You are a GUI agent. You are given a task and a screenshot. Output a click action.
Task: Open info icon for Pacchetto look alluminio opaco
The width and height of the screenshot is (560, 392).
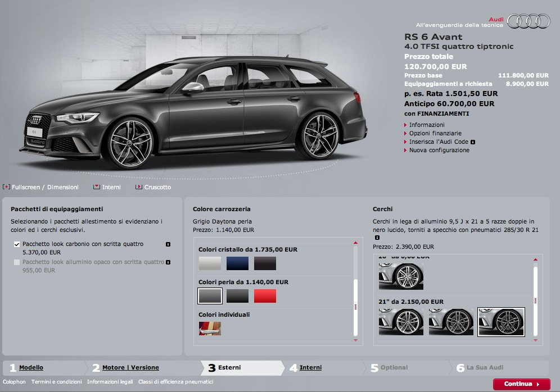click(168, 262)
